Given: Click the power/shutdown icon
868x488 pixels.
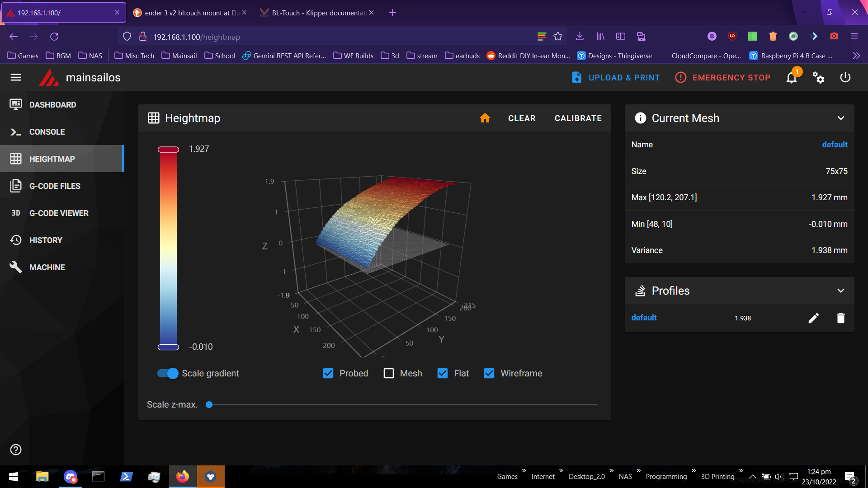Looking at the screenshot, I should (x=844, y=77).
